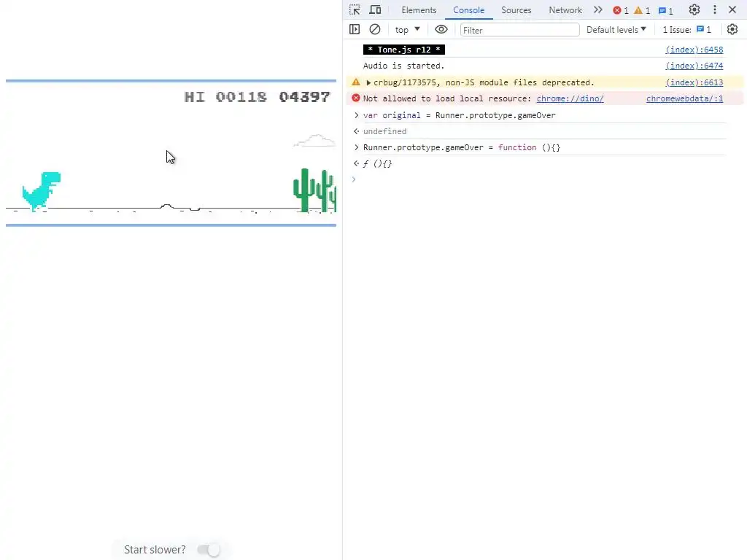
Task: Open the Elements tab
Action: click(419, 10)
